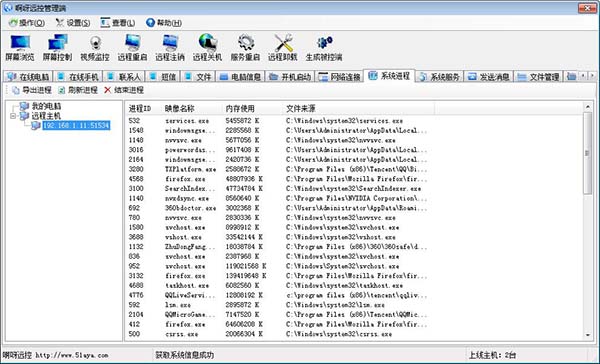
Task: Click the http://www.51aya.com status bar link
Action: coord(72,355)
